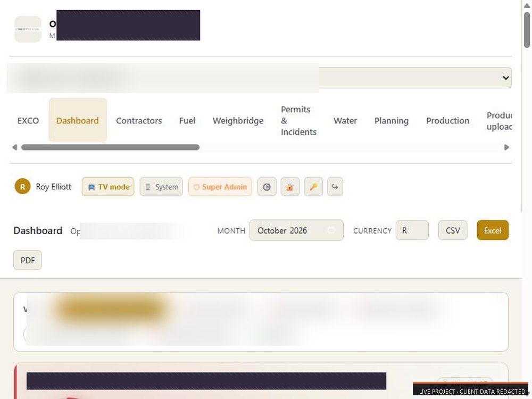Open Permits & Incidents tab

coord(298,121)
